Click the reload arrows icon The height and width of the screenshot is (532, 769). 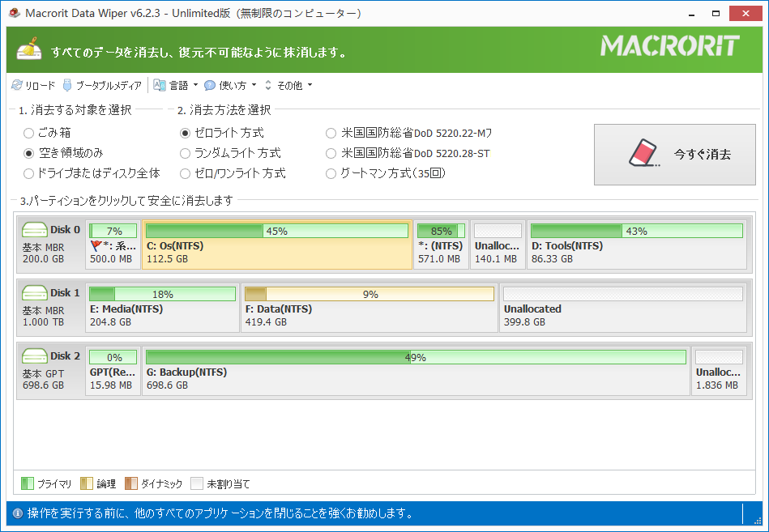pos(17,85)
